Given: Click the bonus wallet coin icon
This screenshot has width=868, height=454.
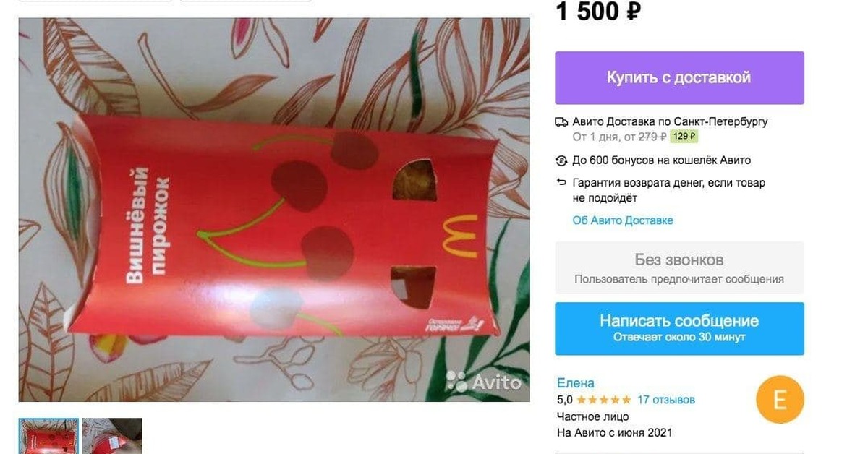Looking at the screenshot, I should [561, 160].
